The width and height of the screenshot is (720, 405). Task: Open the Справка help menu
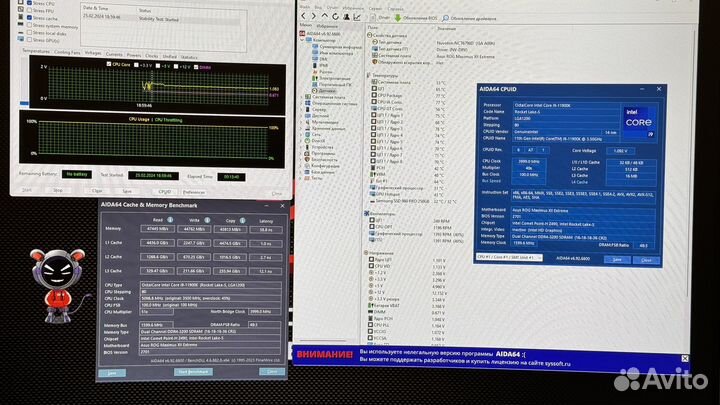[x=395, y=9]
